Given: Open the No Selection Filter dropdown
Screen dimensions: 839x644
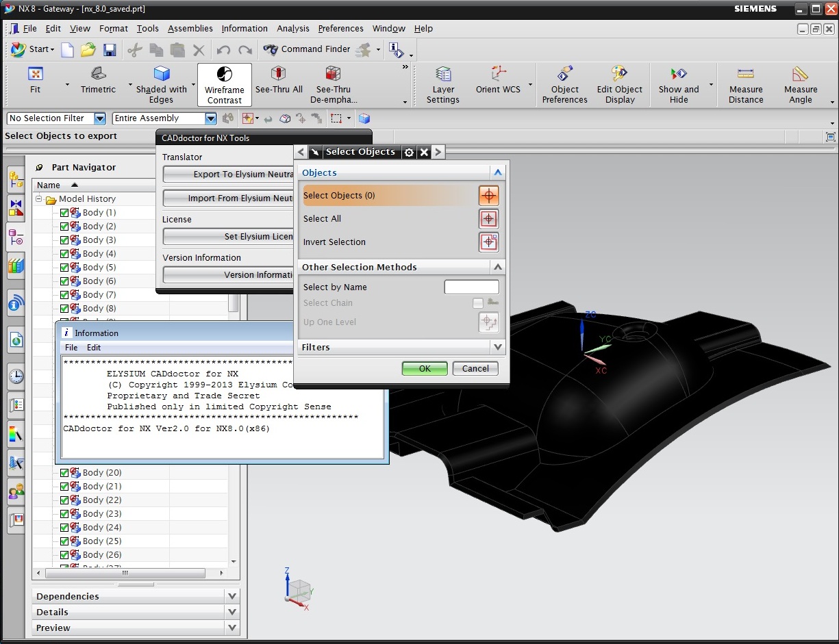Looking at the screenshot, I should coord(100,118).
